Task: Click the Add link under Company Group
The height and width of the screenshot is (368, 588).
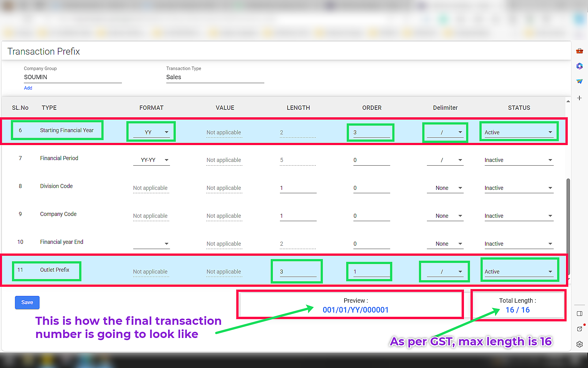Action: click(28, 88)
